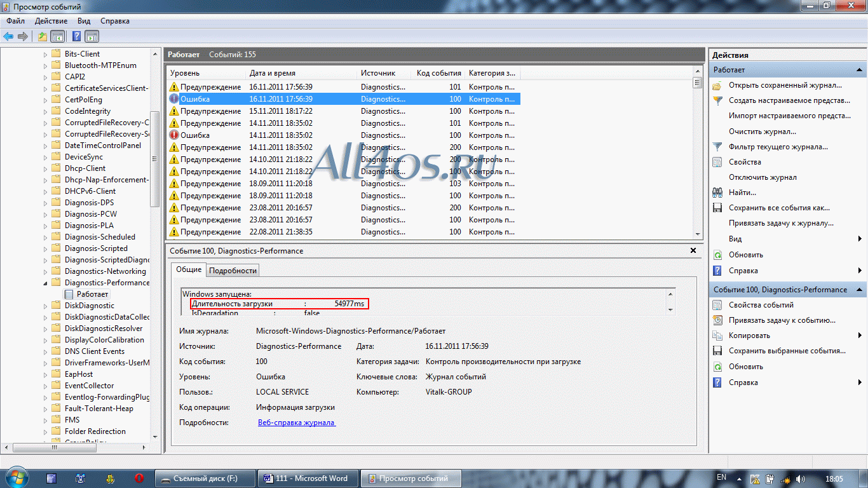Image resolution: width=868 pixels, height=488 pixels.
Task: Click warning icon of 15.11.2011 18:17:22 row
Action: pyautogui.click(x=174, y=111)
